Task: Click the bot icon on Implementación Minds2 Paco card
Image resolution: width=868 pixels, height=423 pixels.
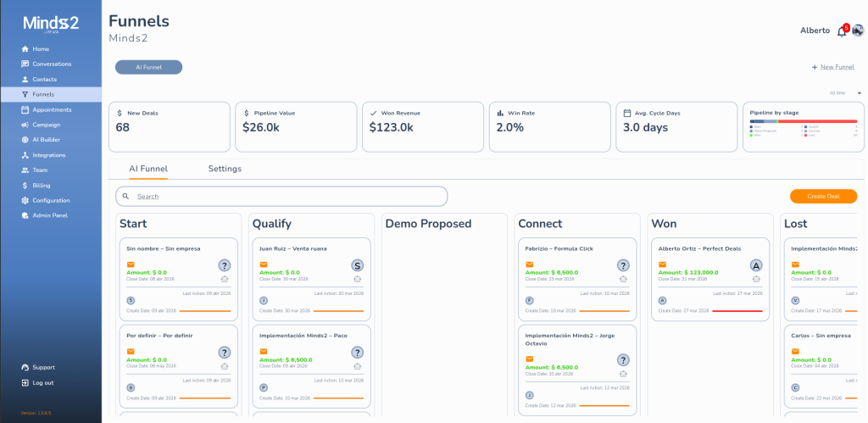Action: [358, 366]
